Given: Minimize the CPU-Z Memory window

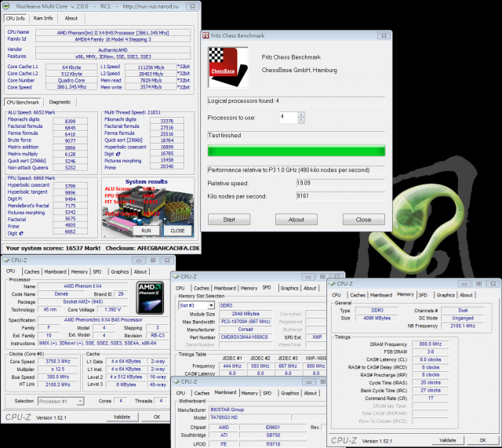Looking at the screenshot, I should tap(464, 284).
